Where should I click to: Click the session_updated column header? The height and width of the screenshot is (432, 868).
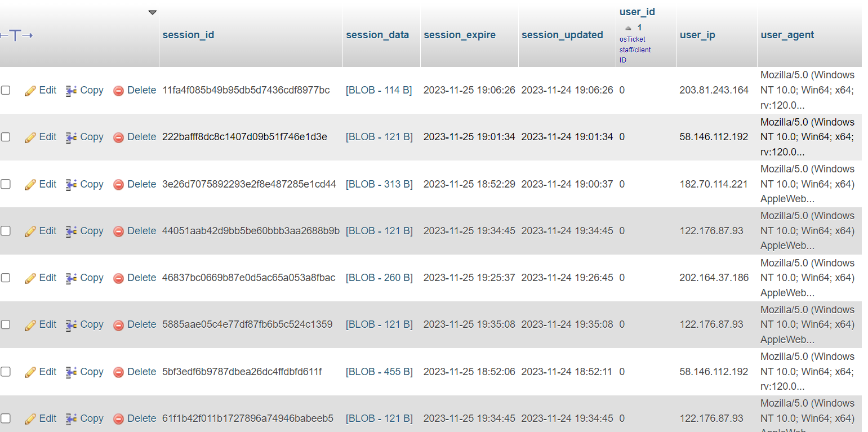coord(562,35)
